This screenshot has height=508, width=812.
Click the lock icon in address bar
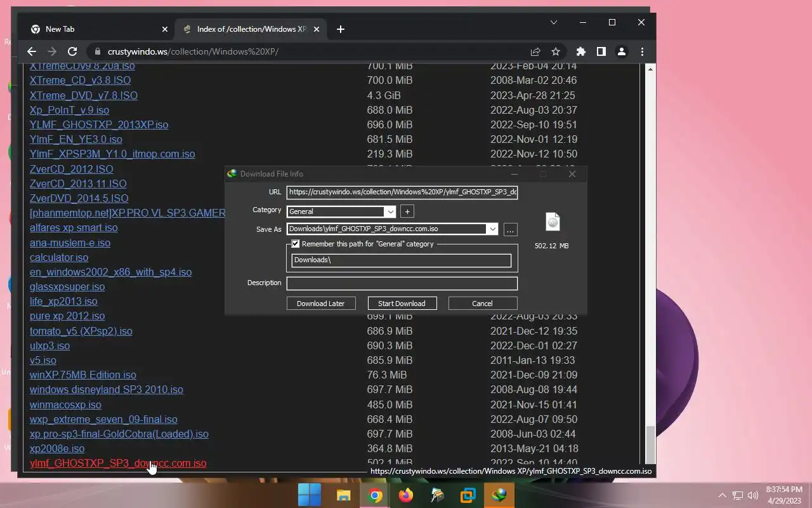click(98, 51)
